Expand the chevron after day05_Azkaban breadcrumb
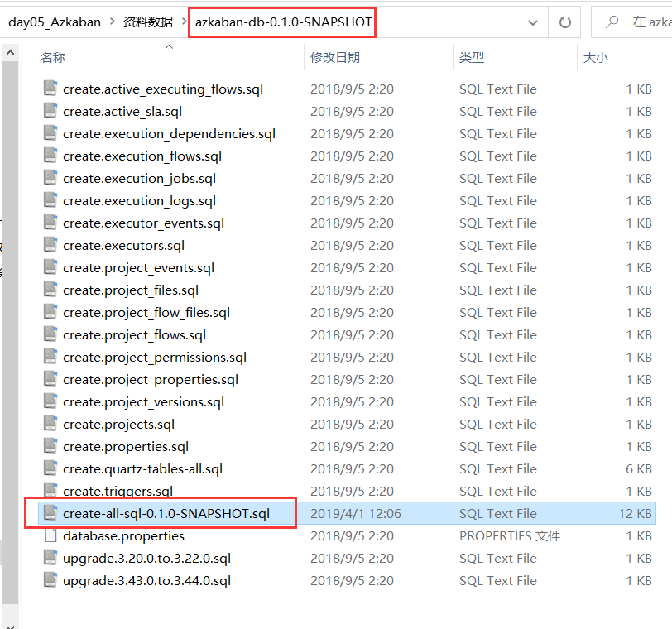The width and height of the screenshot is (672, 629). coord(113,22)
